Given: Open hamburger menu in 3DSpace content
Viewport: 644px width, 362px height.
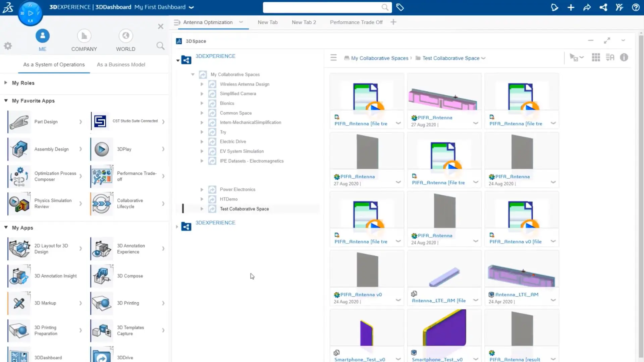Looking at the screenshot, I should click(333, 58).
